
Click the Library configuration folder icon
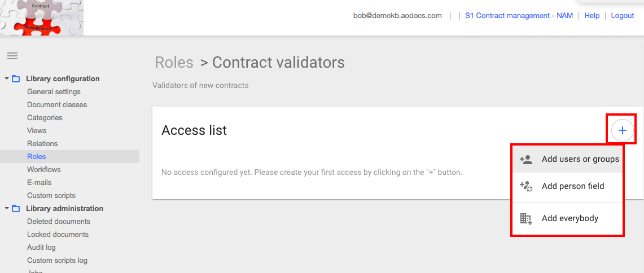(16, 79)
